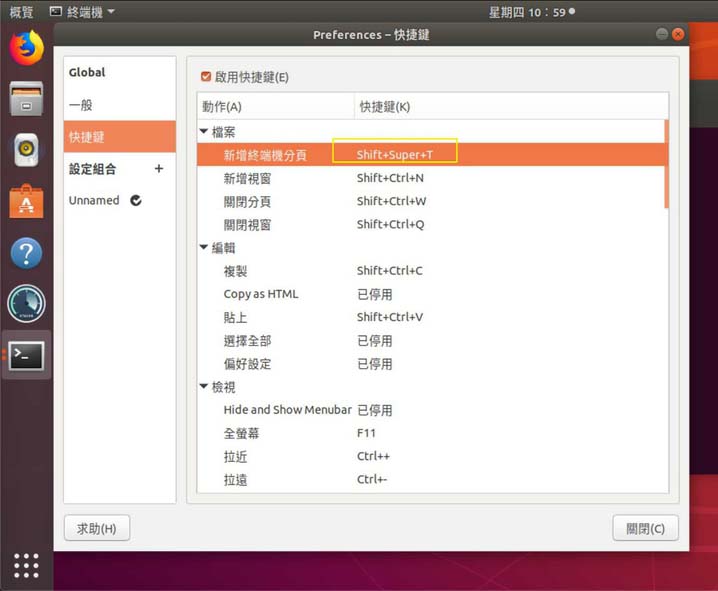Open the Files manager dock icon
The height and width of the screenshot is (591, 718).
click(27, 99)
